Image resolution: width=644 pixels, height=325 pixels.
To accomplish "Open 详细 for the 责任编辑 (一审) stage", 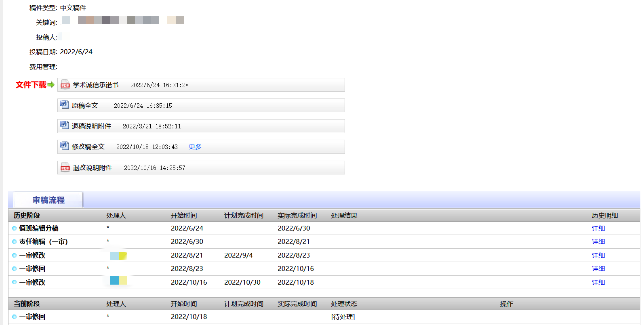I will pos(598,242).
